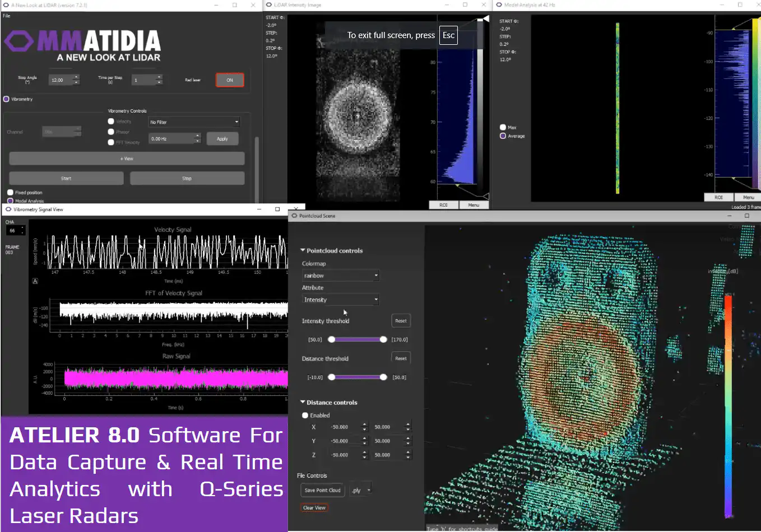Screen dimensions: 761x532
Task: Increase Time per Step with the up arrow
Action: pyautogui.click(x=159, y=77)
